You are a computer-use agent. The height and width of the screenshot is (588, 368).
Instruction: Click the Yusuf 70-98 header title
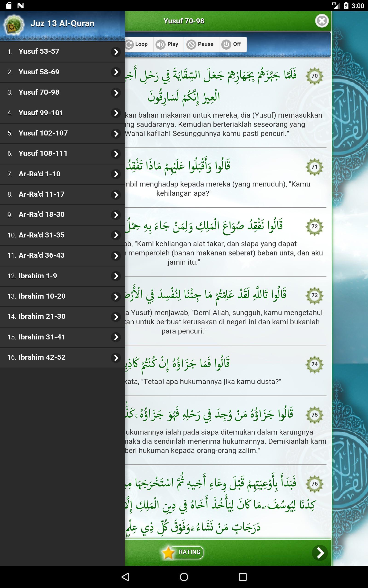[x=184, y=21]
